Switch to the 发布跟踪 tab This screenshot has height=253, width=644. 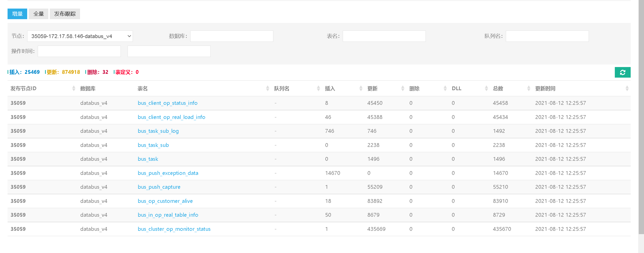(x=65, y=14)
